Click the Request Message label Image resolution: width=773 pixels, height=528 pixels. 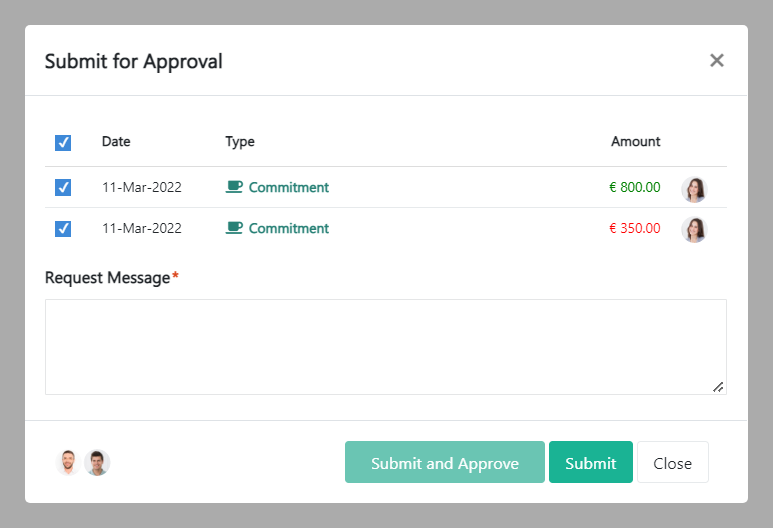[107, 278]
